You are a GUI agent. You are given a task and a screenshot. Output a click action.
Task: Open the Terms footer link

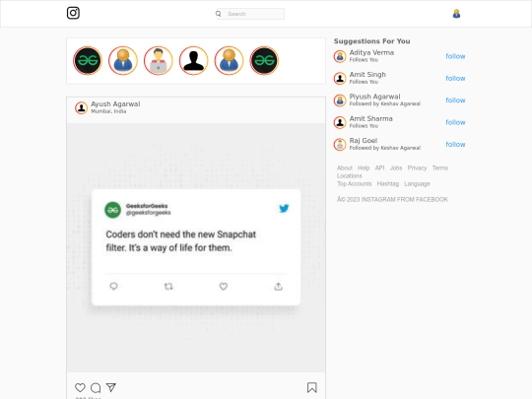pyautogui.click(x=440, y=167)
